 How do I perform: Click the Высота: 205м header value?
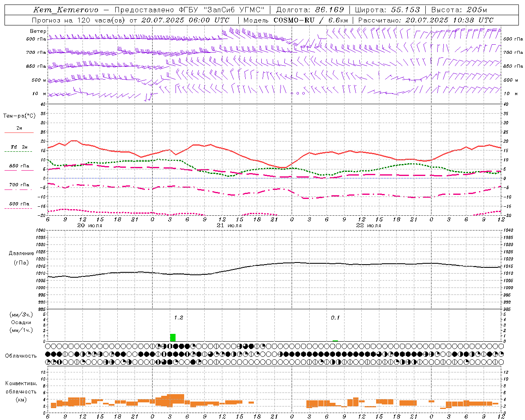[x=459, y=10]
